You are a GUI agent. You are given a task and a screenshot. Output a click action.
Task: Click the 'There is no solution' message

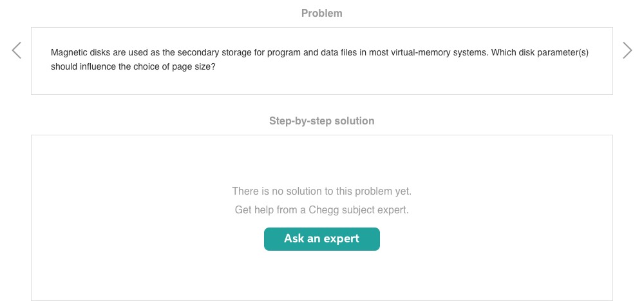321,191
